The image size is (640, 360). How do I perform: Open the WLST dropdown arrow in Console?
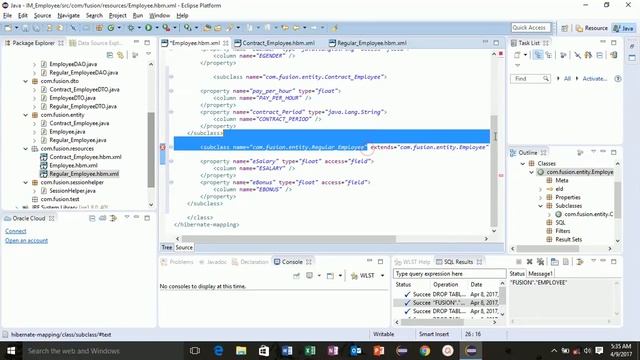382,276
